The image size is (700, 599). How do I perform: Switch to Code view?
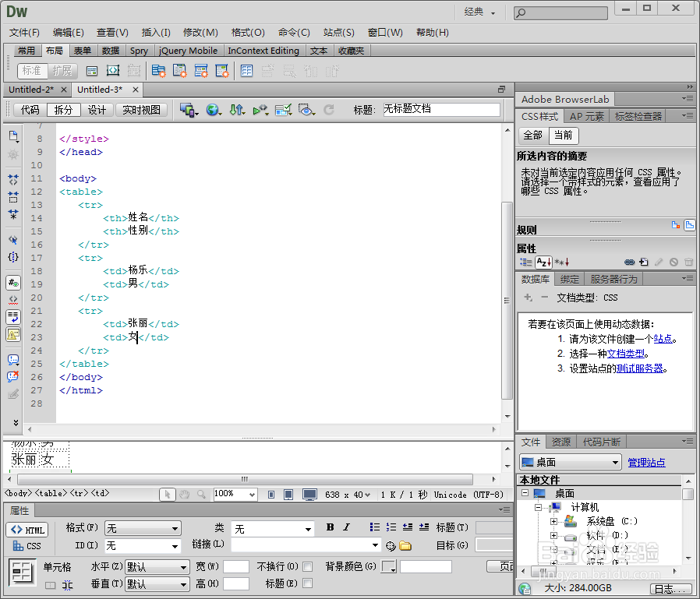30,110
